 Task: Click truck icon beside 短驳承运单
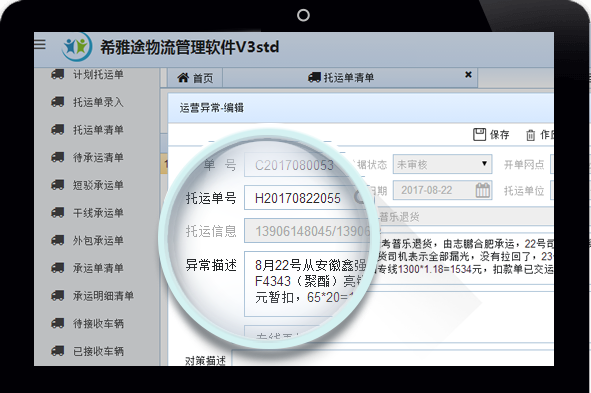(58, 185)
